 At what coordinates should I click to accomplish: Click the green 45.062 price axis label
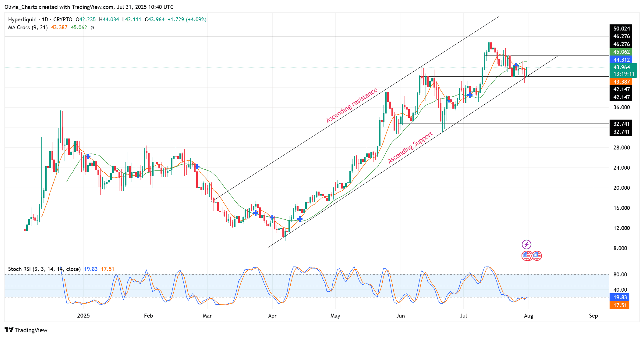click(x=621, y=52)
